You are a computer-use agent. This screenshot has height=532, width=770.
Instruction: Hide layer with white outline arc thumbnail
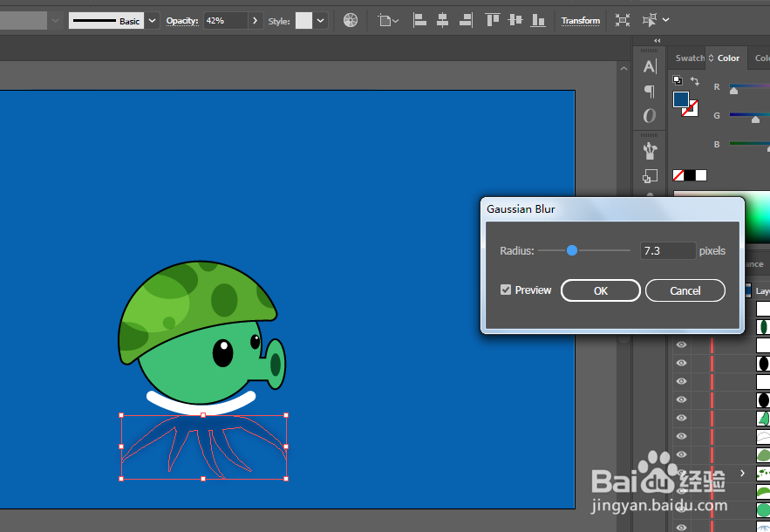coord(681,436)
